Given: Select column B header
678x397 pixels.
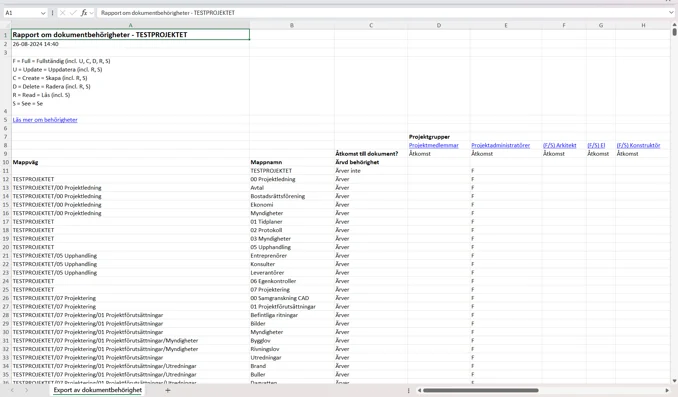Looking at the screenshot, I should click(291, 25).
